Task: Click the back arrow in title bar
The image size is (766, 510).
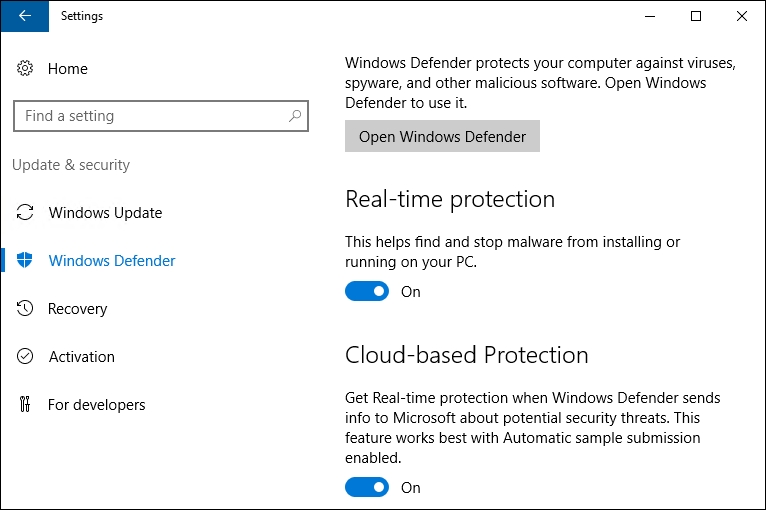Action: pyautogui.click(x=24, y=16)
